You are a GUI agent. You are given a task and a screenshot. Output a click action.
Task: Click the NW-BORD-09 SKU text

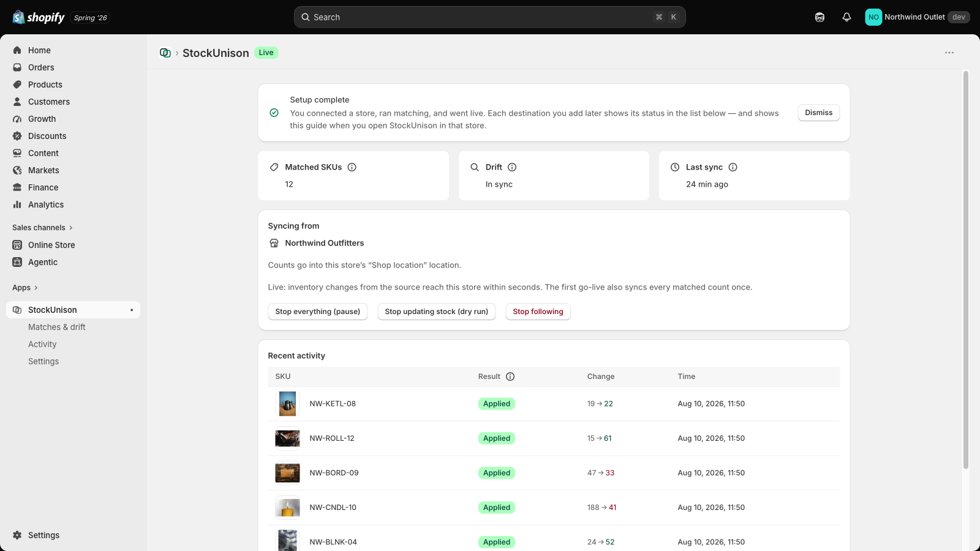pyautogui.click(x=334, y=473)
